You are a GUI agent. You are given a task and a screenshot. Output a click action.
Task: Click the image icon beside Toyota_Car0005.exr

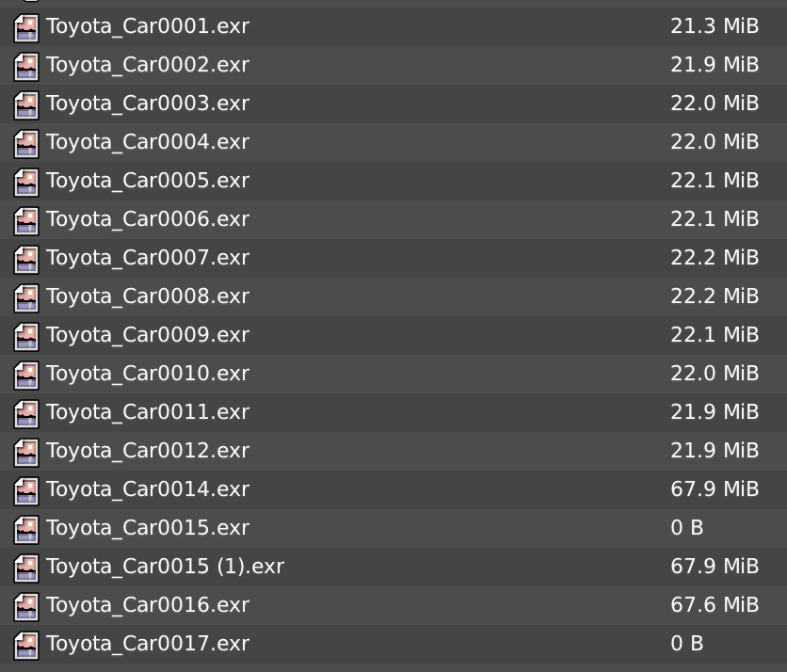[26, 183]
